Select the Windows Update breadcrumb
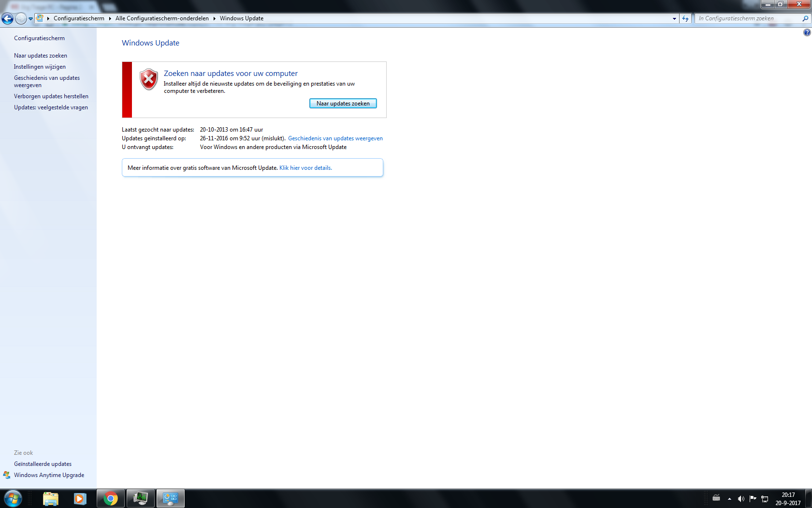Screen dimensions: 812x508 [x=242, y=18]
